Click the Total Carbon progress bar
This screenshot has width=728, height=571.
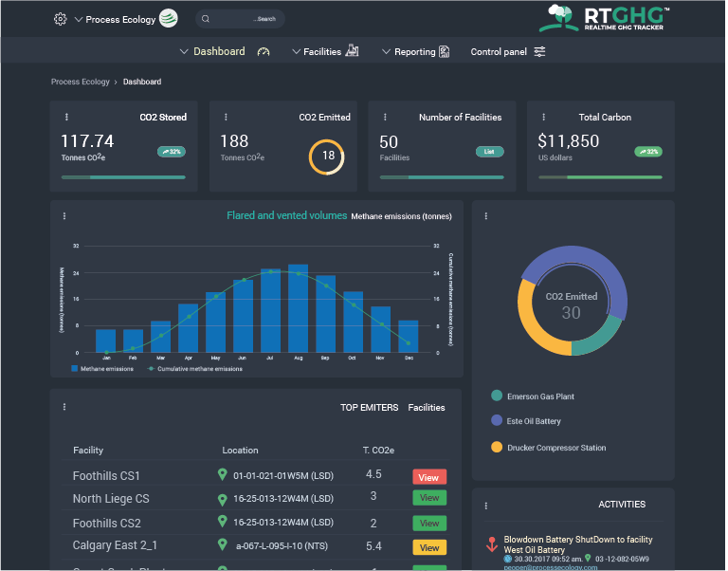point(600,177)
